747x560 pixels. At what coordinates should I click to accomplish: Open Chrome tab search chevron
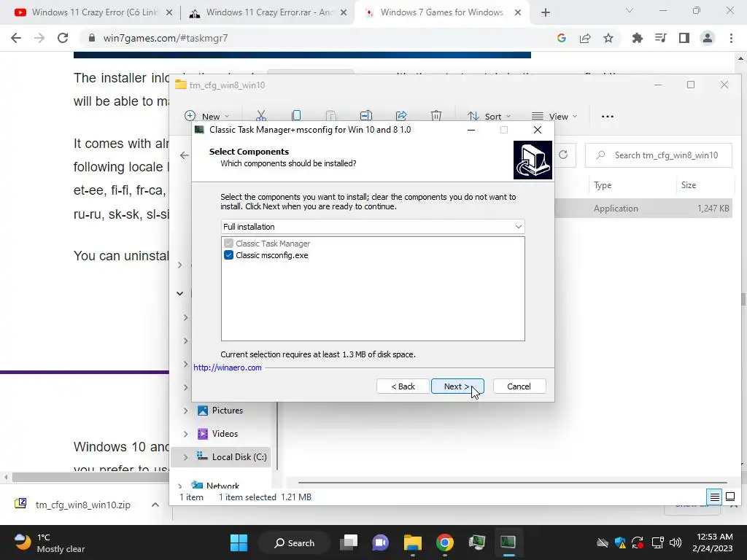coord(630,10)
